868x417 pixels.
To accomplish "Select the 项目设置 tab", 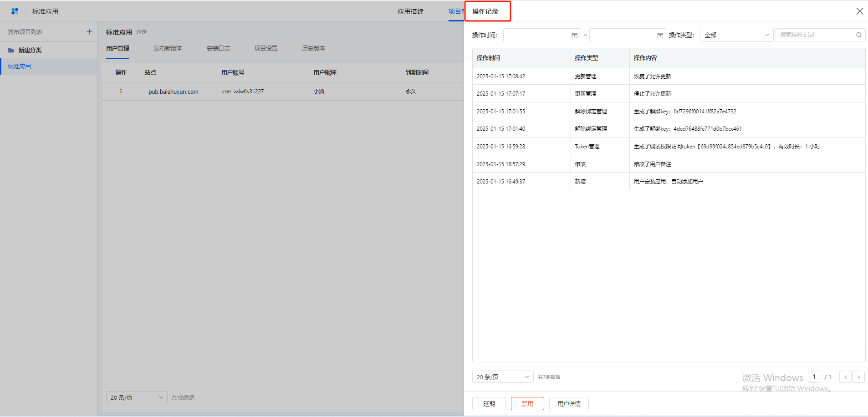I will pyautogui.click(x=266, y=48).
